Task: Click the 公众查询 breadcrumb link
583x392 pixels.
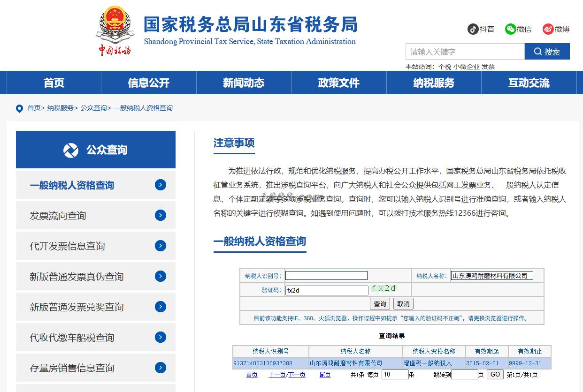Action: (94, 108)
